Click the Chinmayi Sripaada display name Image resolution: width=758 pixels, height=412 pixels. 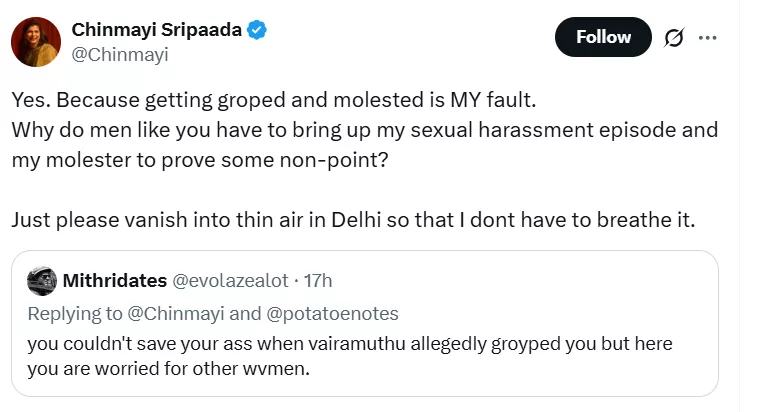157,30
